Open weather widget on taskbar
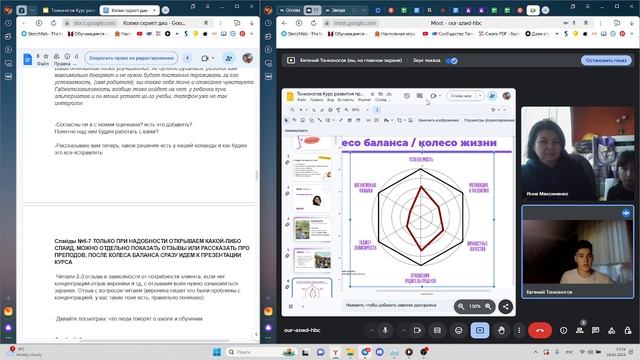 click(25, 352)
